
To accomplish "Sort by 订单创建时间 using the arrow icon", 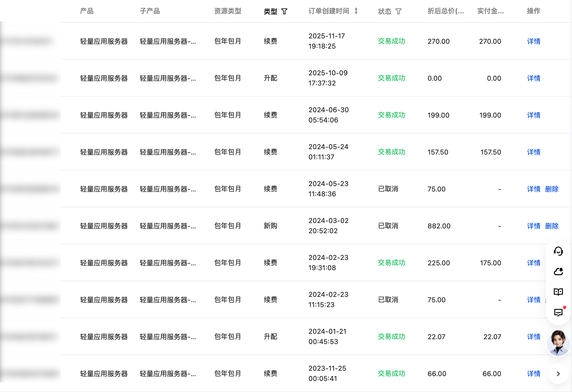I will 356,11.
